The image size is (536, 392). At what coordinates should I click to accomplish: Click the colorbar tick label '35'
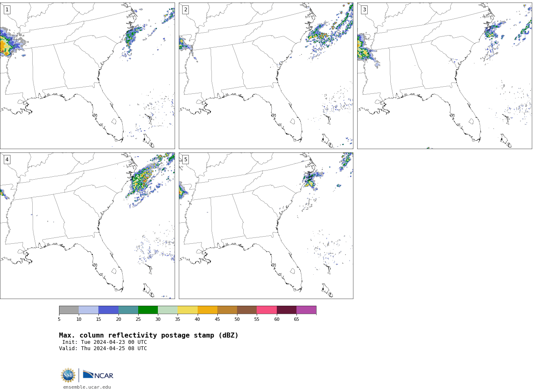pos(178,320)
